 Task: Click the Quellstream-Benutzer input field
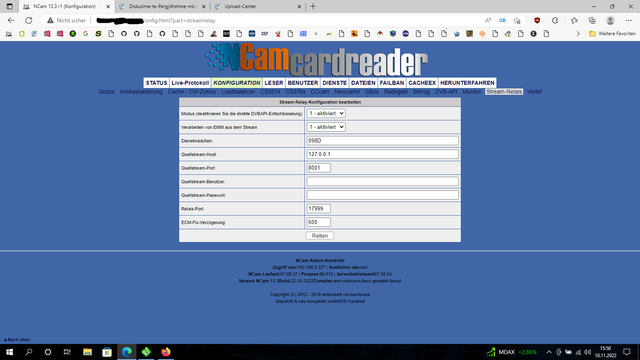tap(382, 181)
